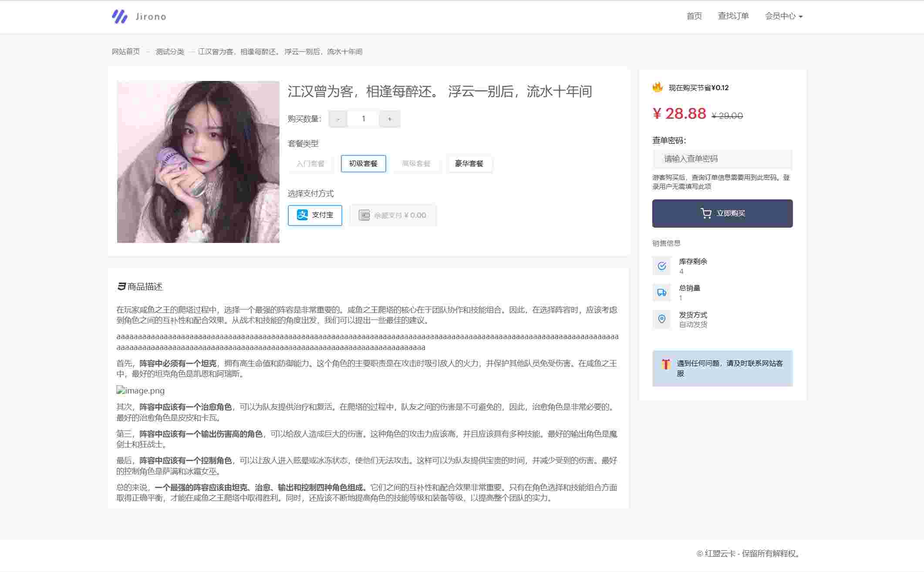Increase quantity with the plus stepper
The height and width of the screenshot is (572, 924).
click(x=389, y=118)
